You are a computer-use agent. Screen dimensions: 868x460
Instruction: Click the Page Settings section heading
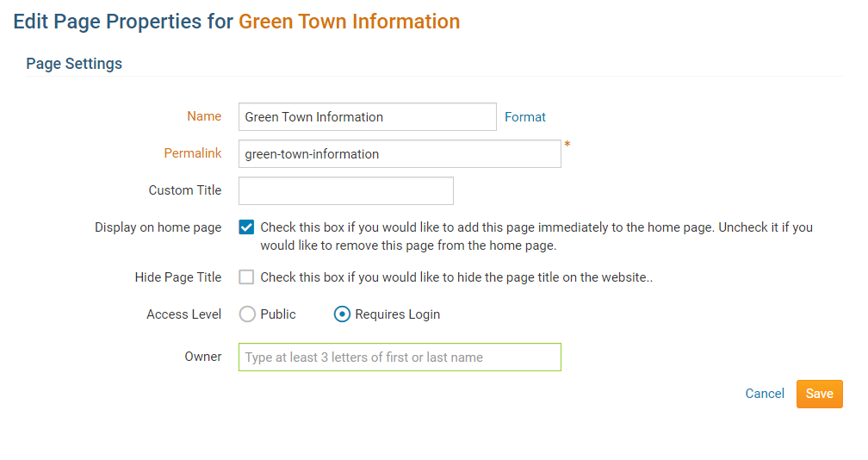pos(74,64)
